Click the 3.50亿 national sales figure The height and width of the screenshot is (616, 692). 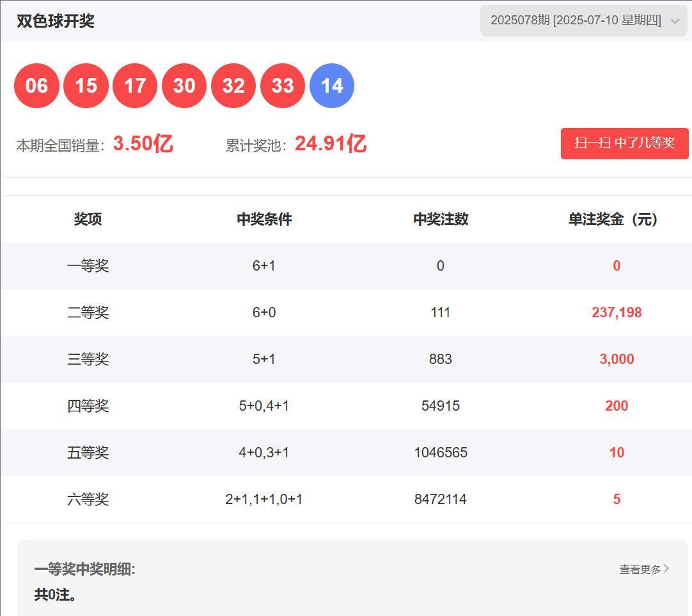coord(143,144)
